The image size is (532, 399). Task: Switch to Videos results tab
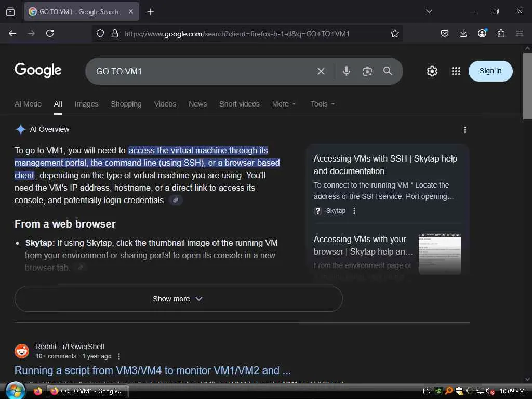(165, 104)
